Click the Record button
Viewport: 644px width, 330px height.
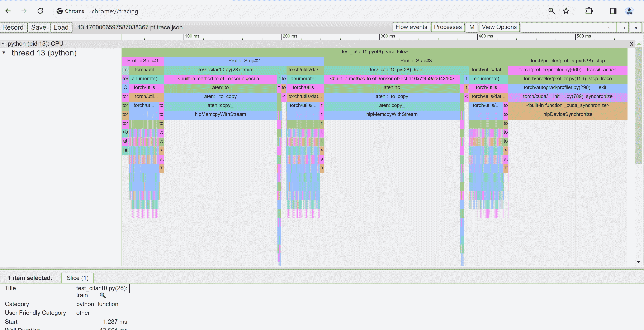point(14,27)
